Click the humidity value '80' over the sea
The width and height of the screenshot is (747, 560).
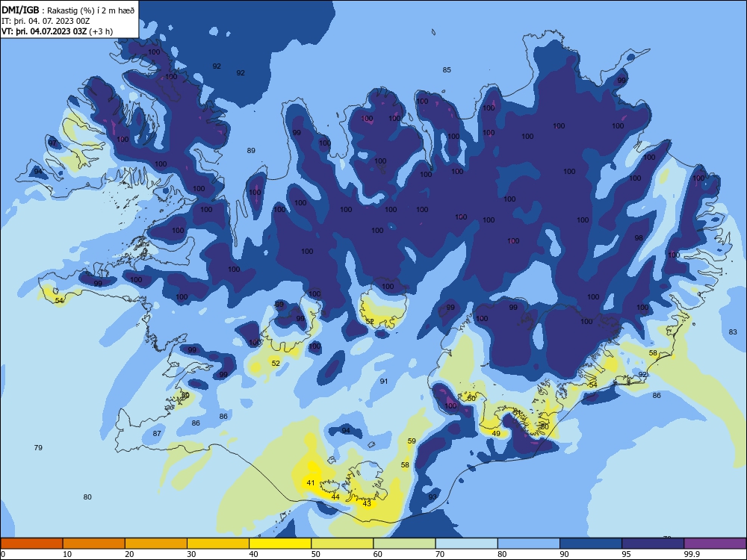pyautogui.click(x=87, y=497)
